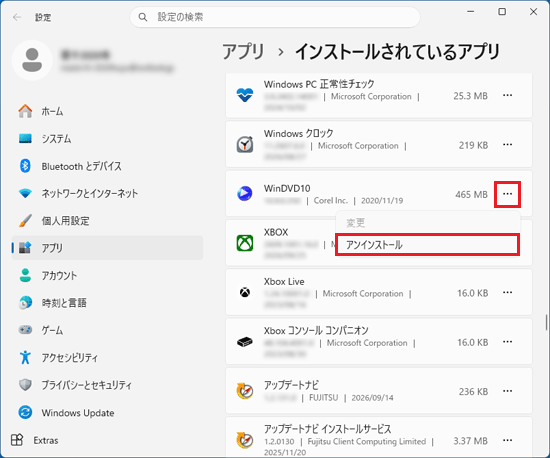
Task: Open Bluetooth とデバイス settings
Action: (107, 166)
